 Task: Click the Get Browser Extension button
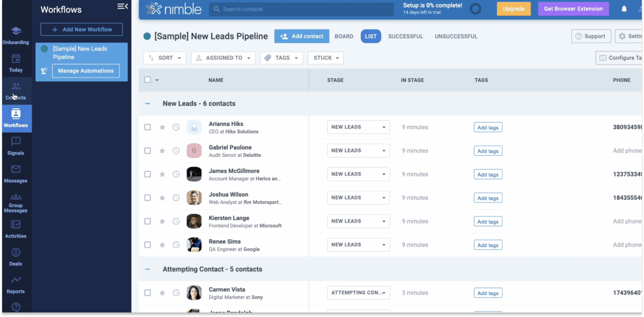point(573,9)
